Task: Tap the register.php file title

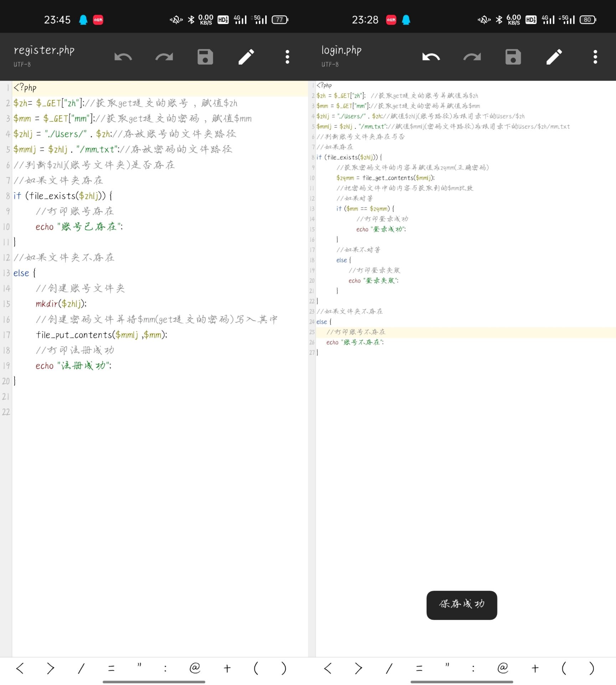Action: pyautogui.click(x=44, y=50)
